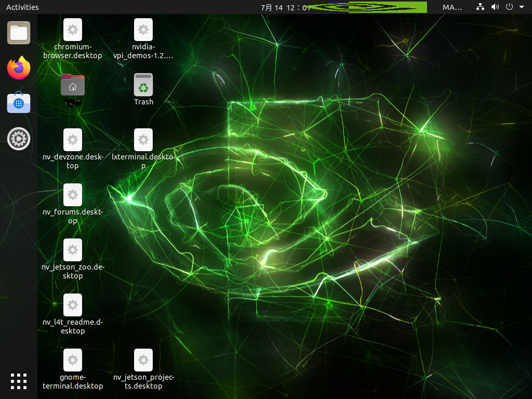Select the Home folder desktop icon
The width and height of the screenshot is (532, 399).
73,85
